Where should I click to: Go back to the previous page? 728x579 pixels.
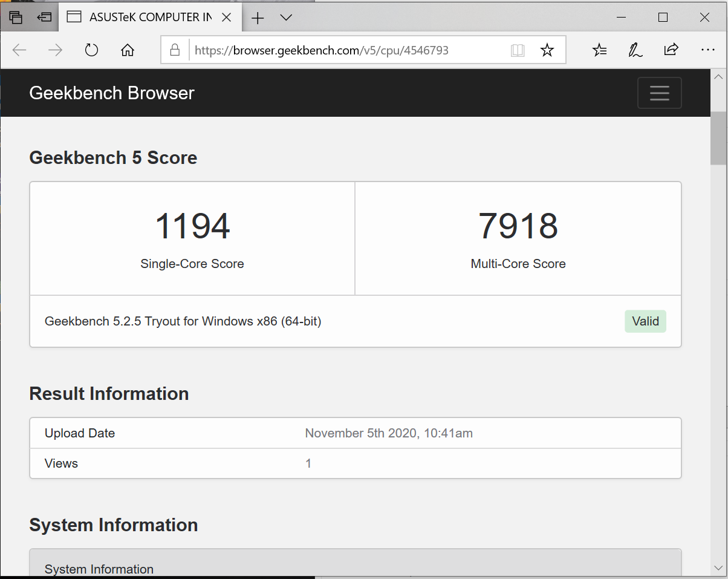(x=19, y=50)
